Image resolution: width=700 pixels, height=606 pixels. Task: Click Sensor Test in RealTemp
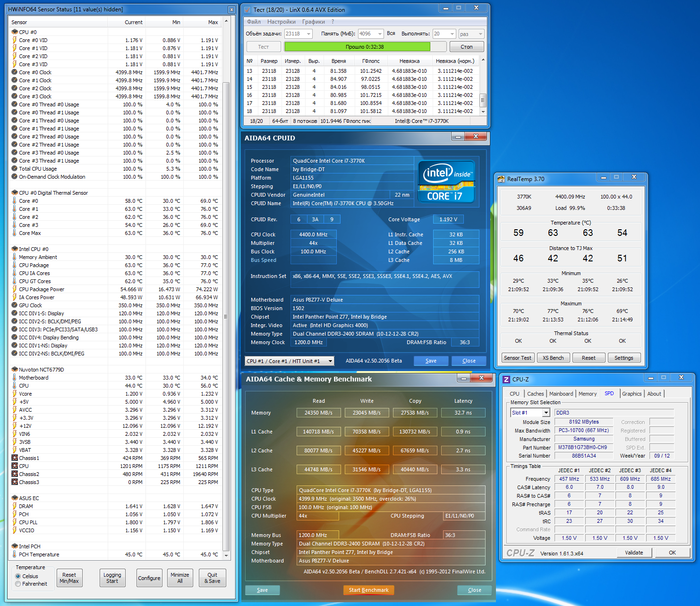click(x=518, y=358)
